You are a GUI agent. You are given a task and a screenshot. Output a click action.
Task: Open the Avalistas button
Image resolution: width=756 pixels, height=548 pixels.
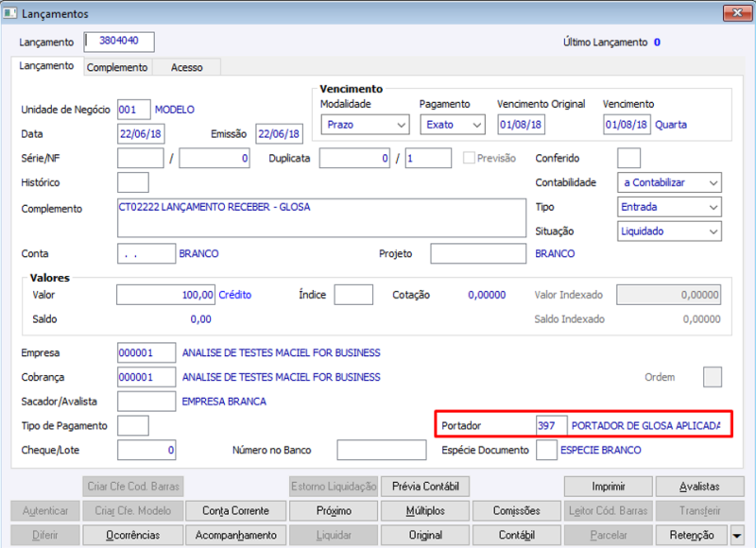pos(699,487)
